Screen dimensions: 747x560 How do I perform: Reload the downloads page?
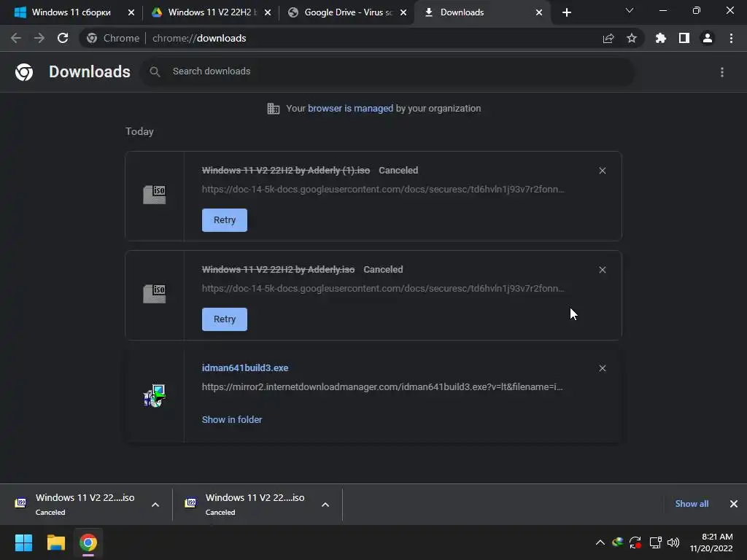(x=63, y=38)
